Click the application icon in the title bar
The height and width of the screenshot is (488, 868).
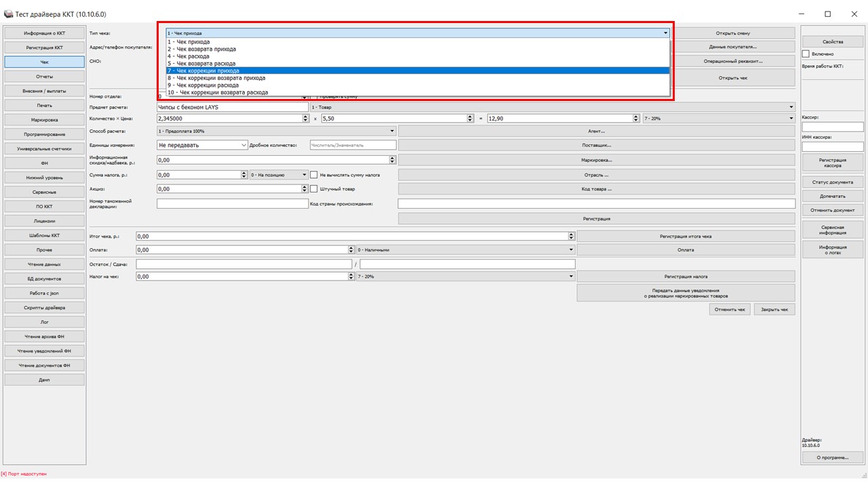9,14
